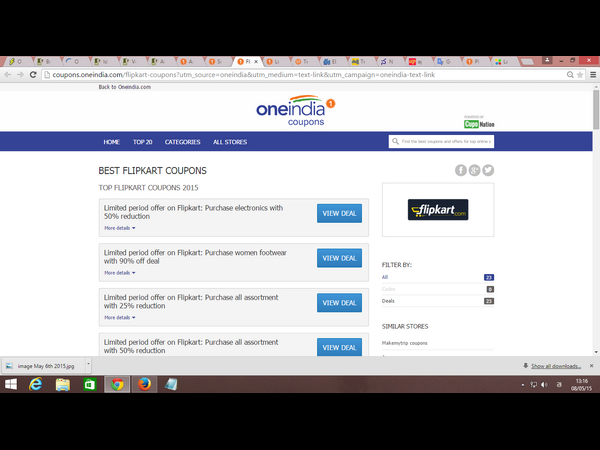The width and height of the screenshot is (600, 450).
Task: Open File Explorer from the taskbar
Action: pyautogui.click(x=63, y=385)
